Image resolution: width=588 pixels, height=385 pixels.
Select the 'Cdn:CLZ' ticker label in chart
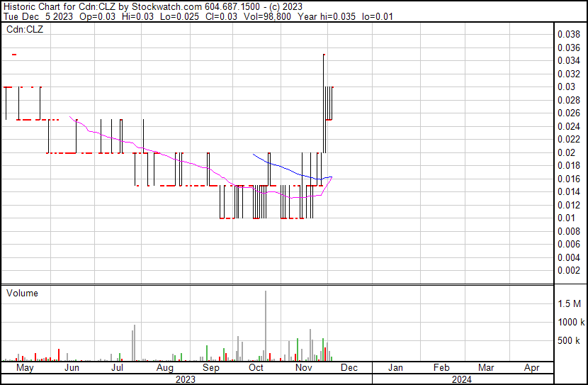tap(25, 29)
